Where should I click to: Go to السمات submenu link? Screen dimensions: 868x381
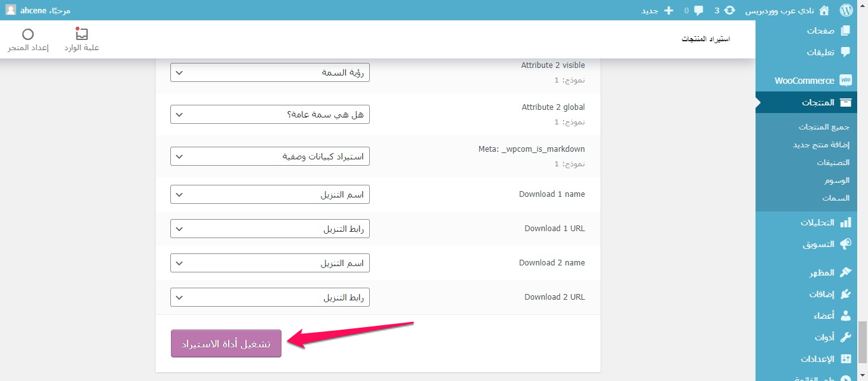[836, 198]
